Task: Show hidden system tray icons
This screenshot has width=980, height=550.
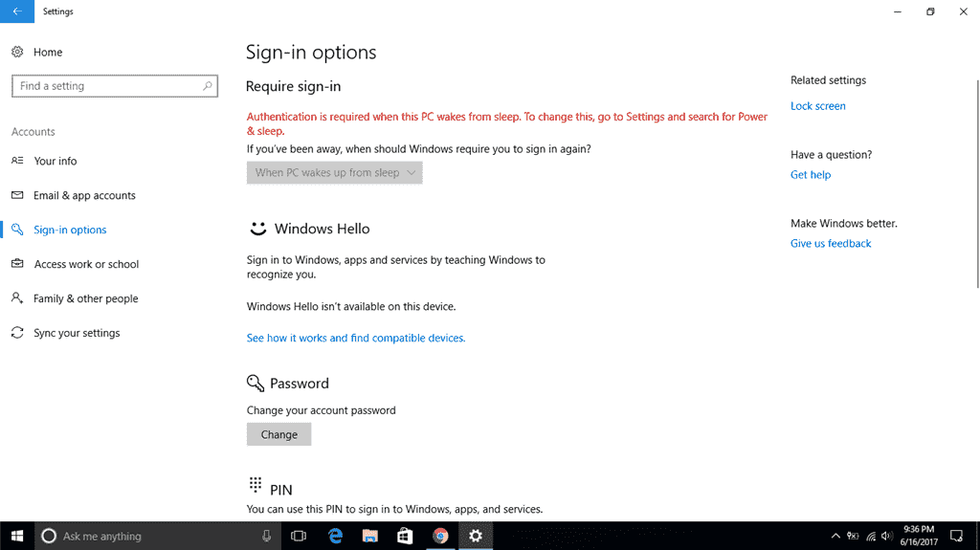Action: click(x=835, y=536)
